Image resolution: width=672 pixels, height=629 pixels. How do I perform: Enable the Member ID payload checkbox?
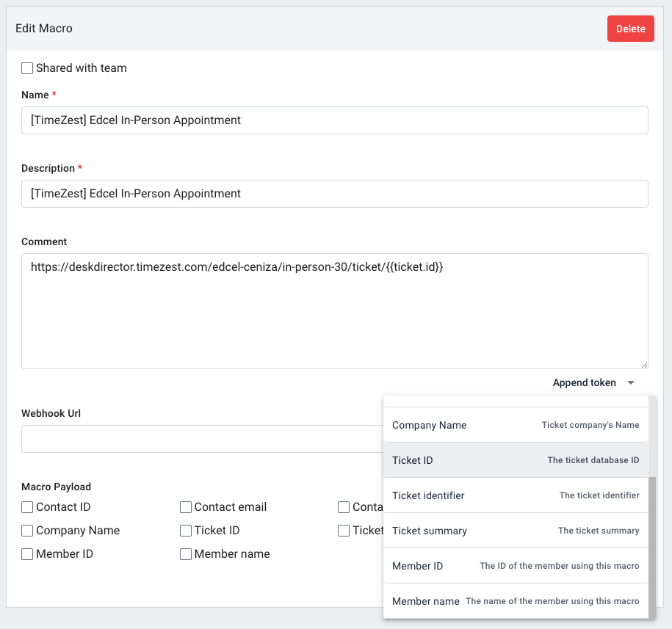point(27,554)
